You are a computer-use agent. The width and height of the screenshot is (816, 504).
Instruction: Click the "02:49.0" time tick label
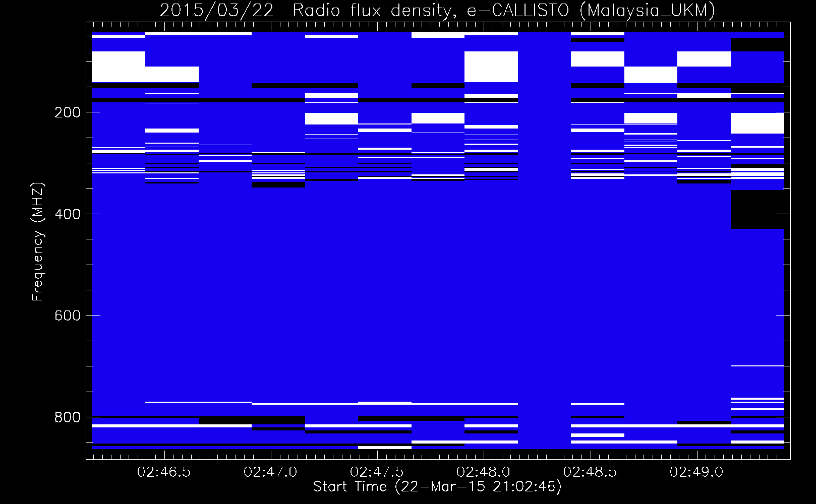[696, 472]
